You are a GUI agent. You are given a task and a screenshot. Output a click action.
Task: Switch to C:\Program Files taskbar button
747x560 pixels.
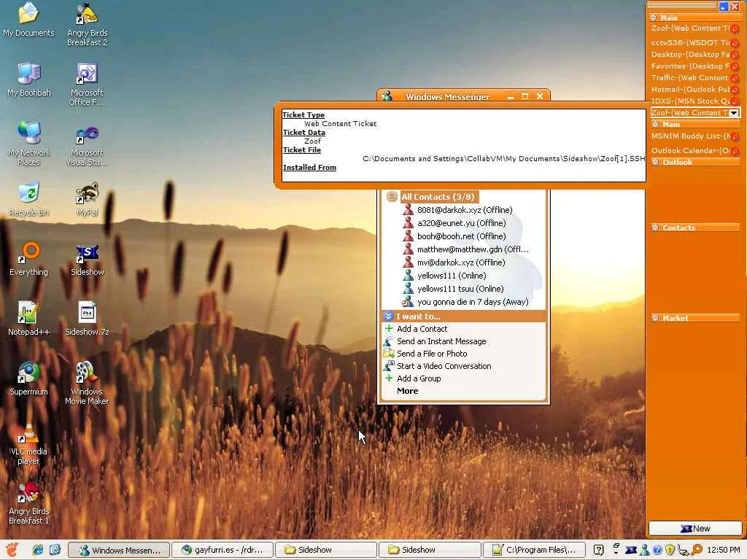tap(533, 550)
